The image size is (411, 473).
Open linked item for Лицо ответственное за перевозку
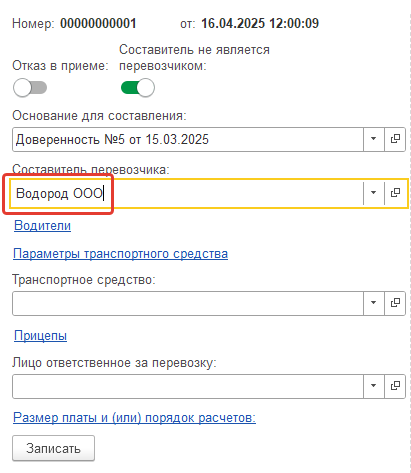pos(395,386)
